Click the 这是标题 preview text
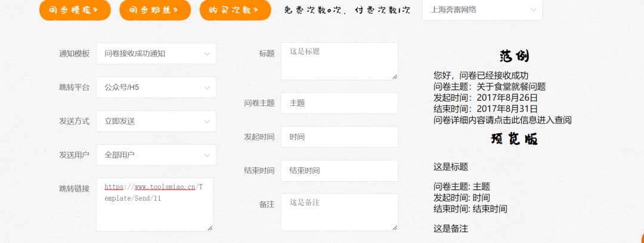Image resolution: width=644 pixels, height=243 pixels. click(451, 167)
